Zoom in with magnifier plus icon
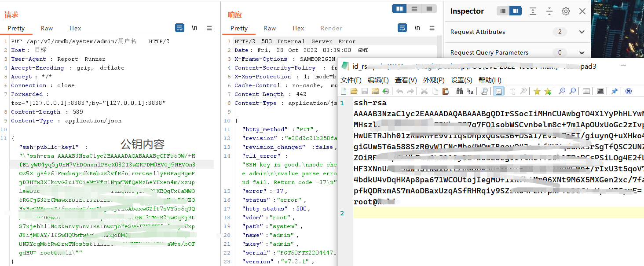The height and width of the screenshot is (266, 644). click(562, 91)
